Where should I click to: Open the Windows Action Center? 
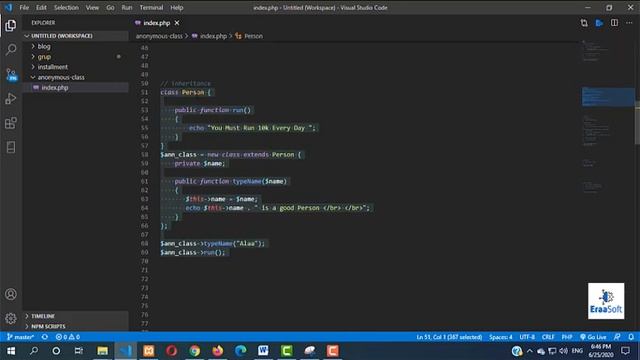(626, 351)
